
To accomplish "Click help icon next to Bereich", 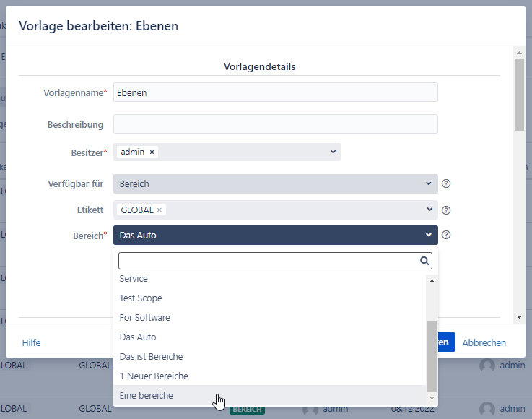I will [x=446, y=235].
